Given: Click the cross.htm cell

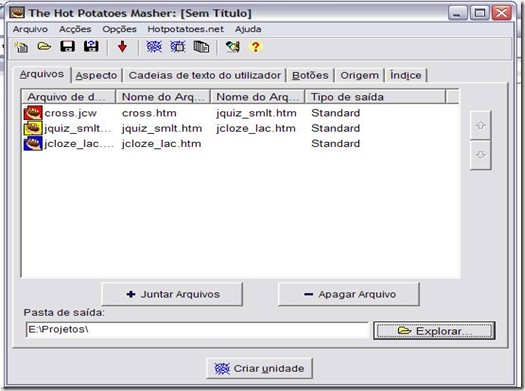Looking at the screenshot, I should [149, 113].
